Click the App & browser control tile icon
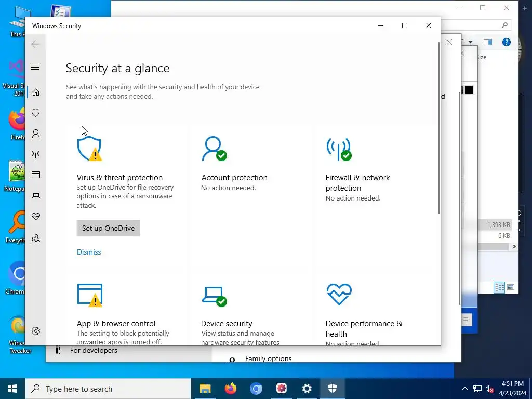Screen dimensions: 532x399 pyautogui.click(x=90, y=295)
